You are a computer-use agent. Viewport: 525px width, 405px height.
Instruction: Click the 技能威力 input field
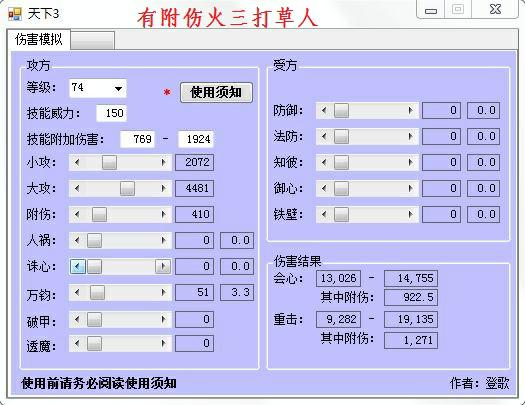click(111, 113)
